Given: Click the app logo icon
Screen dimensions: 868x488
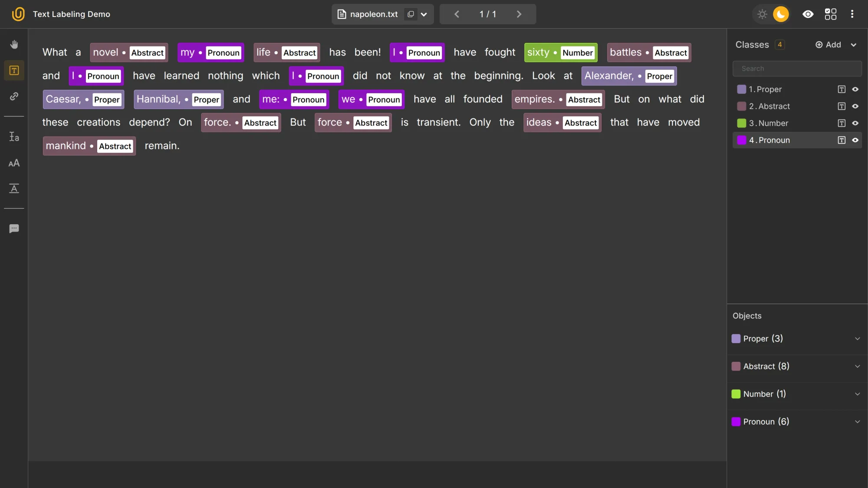Looking at the screenshot, I should pyautogui.click(x=18, y=14).
